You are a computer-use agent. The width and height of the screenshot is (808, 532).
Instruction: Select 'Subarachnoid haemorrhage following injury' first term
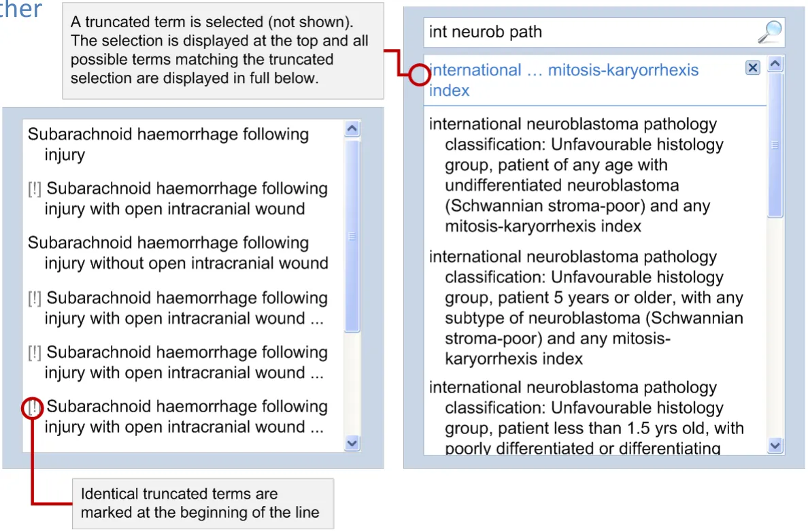(x=168, y=144)
